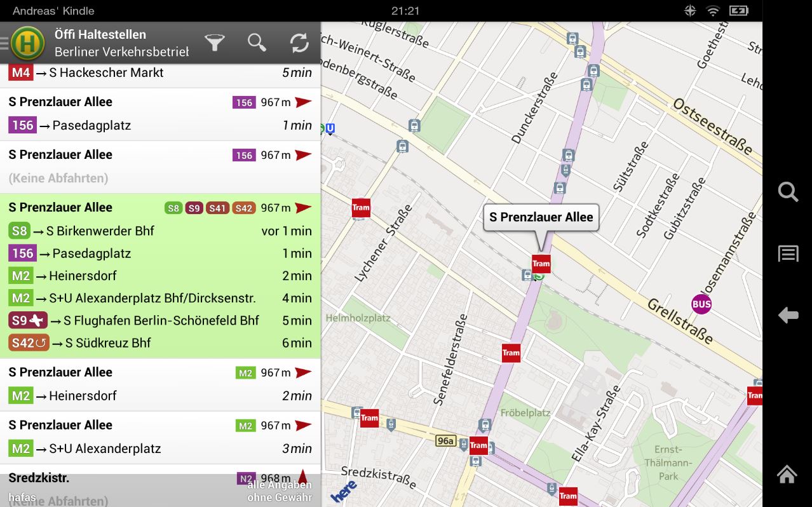This screenshot has width=812, height=507.
Task: Open search from the app toolbar magnifier
Action: [257, 43]
